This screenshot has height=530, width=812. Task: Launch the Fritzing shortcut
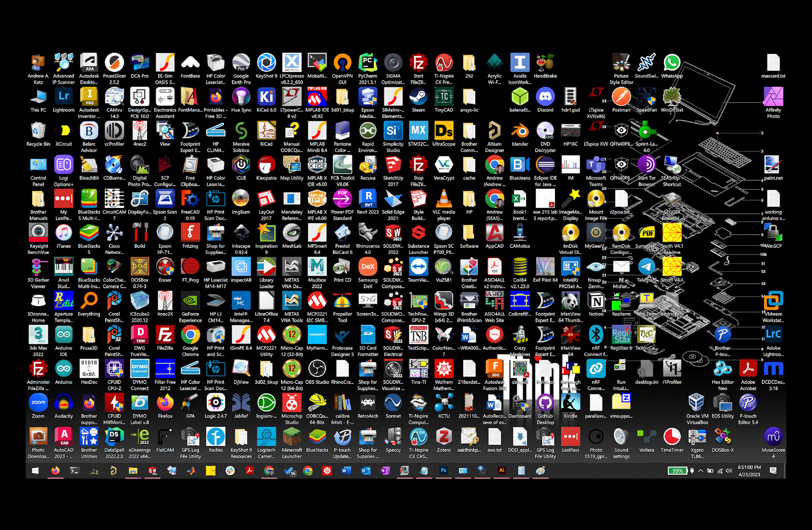(190, 236)
